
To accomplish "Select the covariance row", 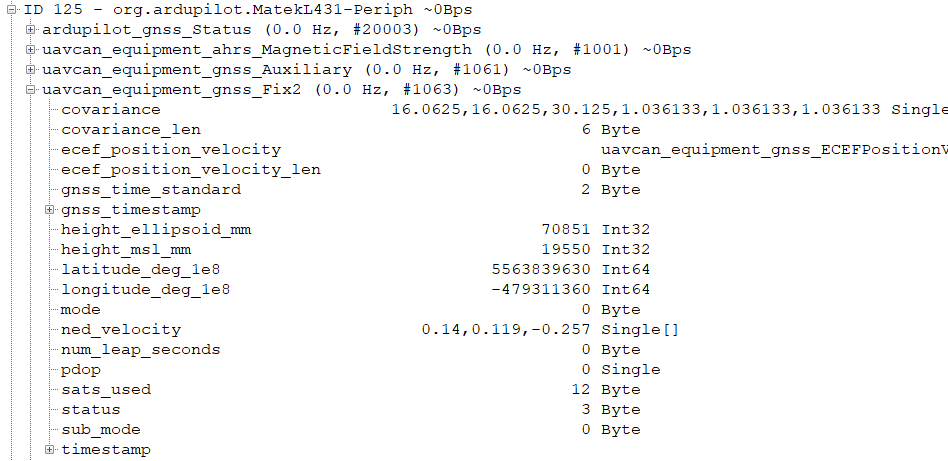I will 504,110.
